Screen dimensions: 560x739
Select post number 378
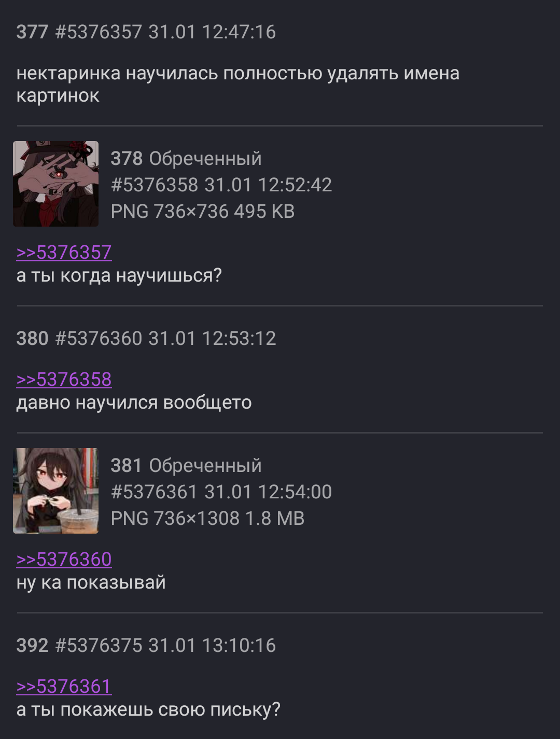pos(127,159)
